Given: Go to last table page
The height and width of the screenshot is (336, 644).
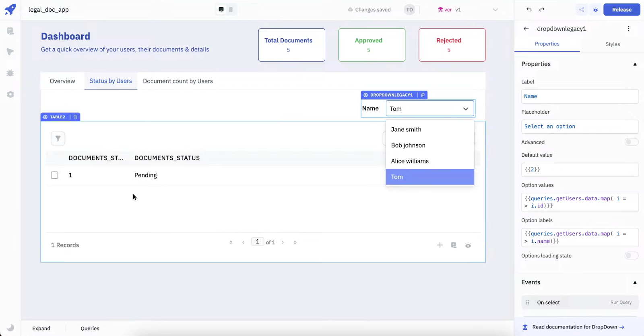Looking at the screenshot, I should (295, 242).
